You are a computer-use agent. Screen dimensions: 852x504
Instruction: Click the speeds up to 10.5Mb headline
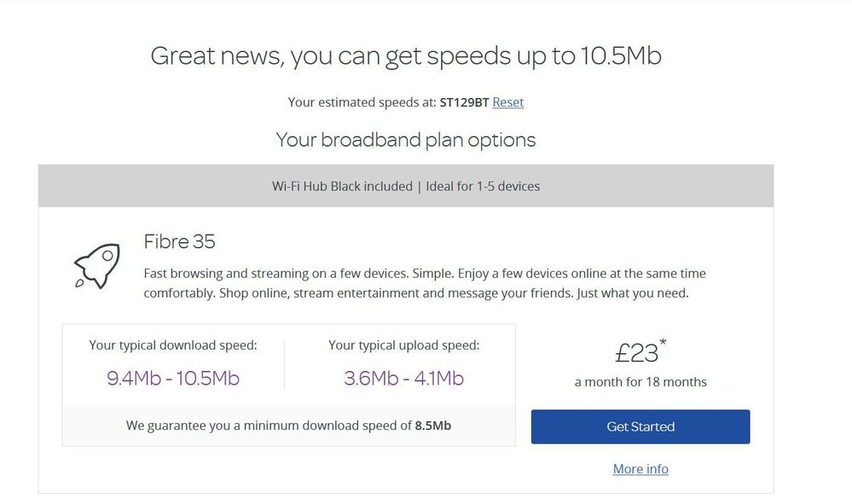pyautogui.click(x=406, y=55)
